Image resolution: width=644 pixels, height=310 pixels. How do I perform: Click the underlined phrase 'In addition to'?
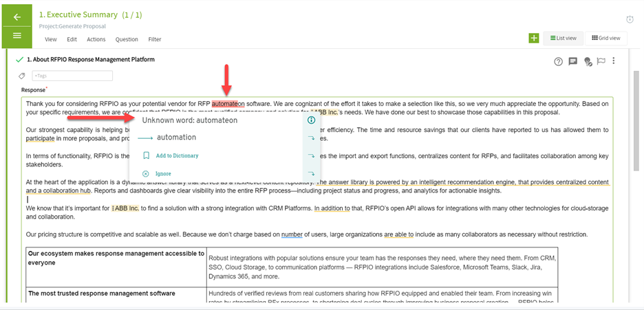pos(332,208)
